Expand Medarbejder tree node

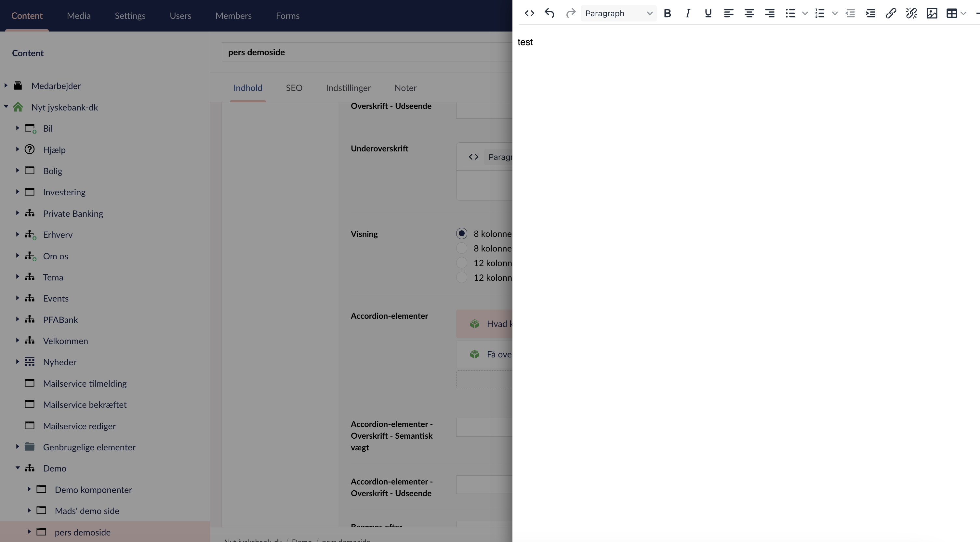[x=6, y=85]
